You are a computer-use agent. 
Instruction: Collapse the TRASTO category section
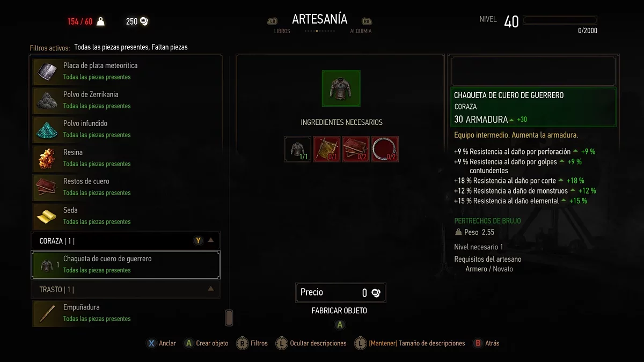[211, 289]
